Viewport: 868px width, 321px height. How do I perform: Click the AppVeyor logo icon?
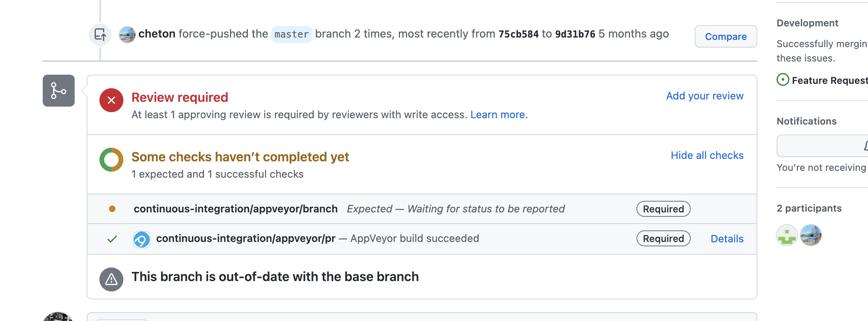click(142, 240)
